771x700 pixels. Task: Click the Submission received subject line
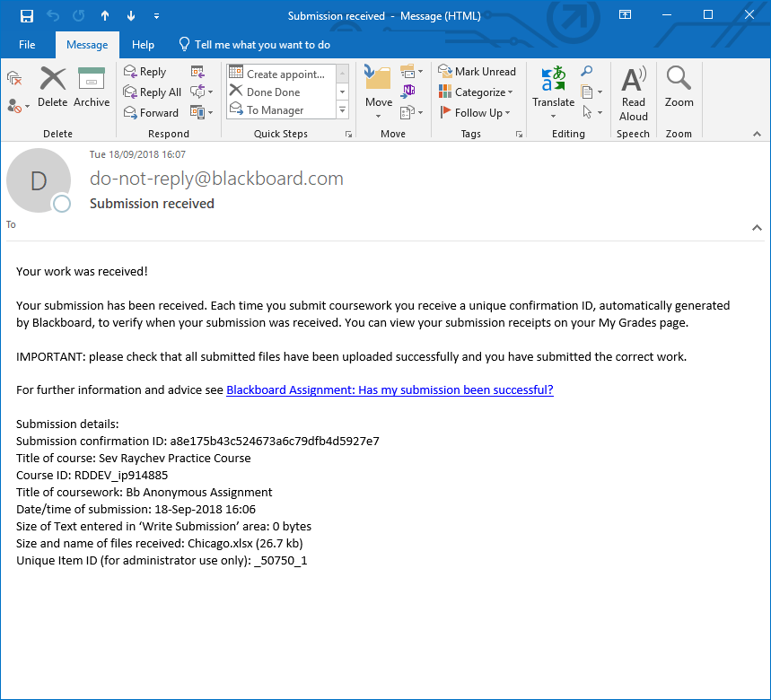pyautogui.click(x=152, y=204)
